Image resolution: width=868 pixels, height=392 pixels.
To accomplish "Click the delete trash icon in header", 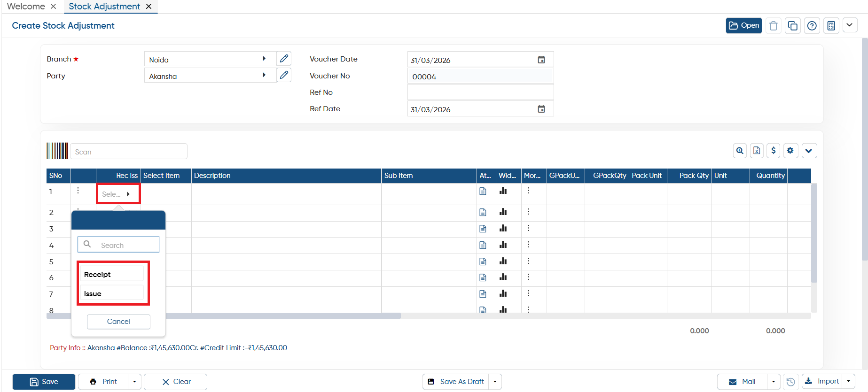I will click(774, 26).
